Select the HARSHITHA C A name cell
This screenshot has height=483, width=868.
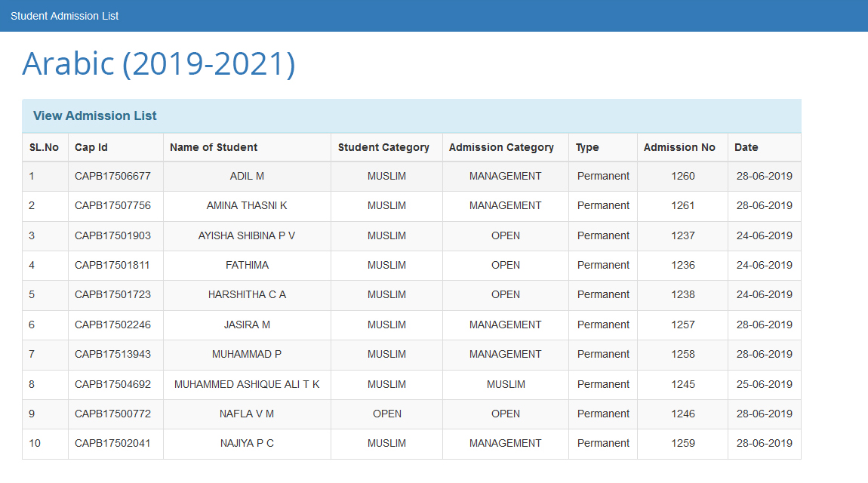coord(247,294)
